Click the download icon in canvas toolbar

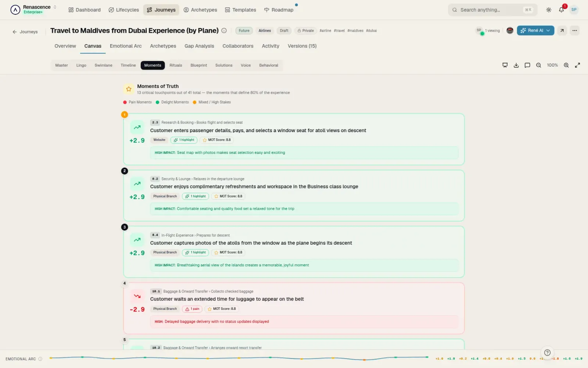click(x=516, y=65)
